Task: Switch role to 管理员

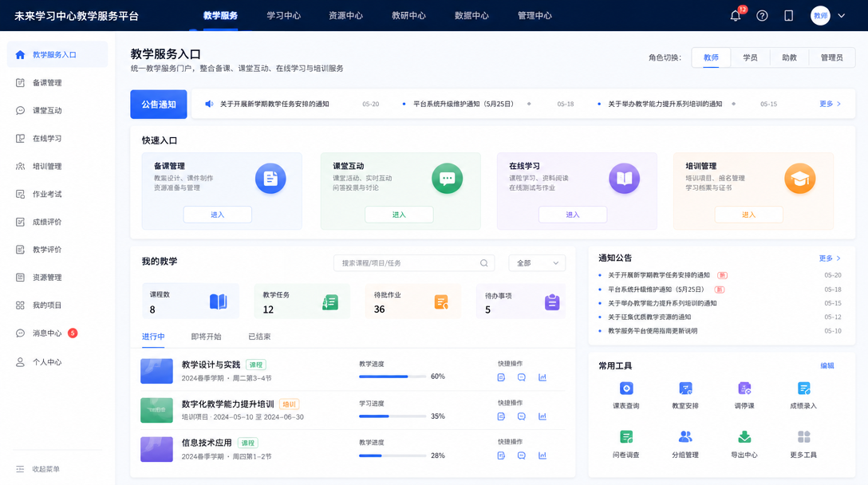Action: click(831, 57)
